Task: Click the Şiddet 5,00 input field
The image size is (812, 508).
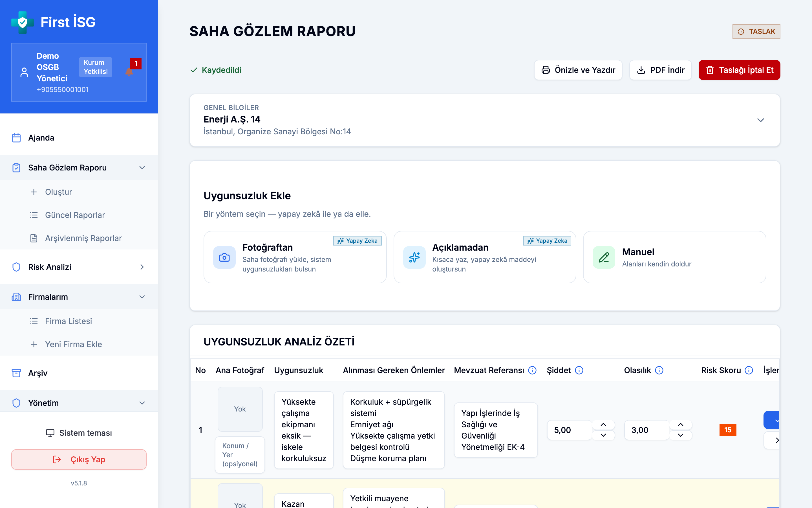Action: 570,430
